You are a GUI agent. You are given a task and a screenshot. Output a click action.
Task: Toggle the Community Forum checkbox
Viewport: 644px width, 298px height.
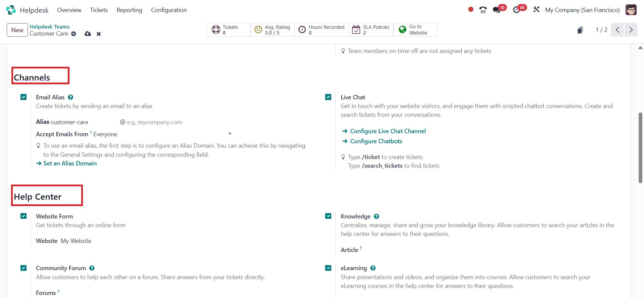pyautogui.click(x=23, y=268)
